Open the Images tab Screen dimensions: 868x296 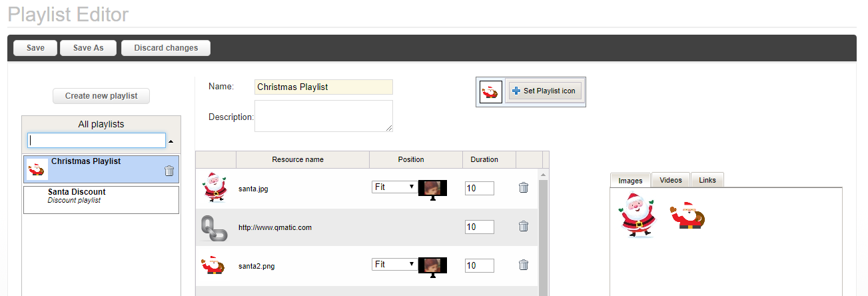630,181
